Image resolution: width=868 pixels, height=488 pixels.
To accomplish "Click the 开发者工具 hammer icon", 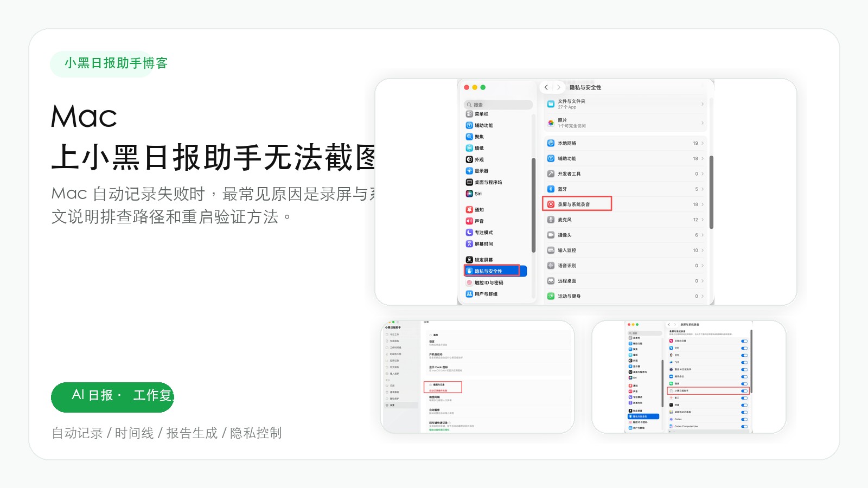I will tap(551, 174).
